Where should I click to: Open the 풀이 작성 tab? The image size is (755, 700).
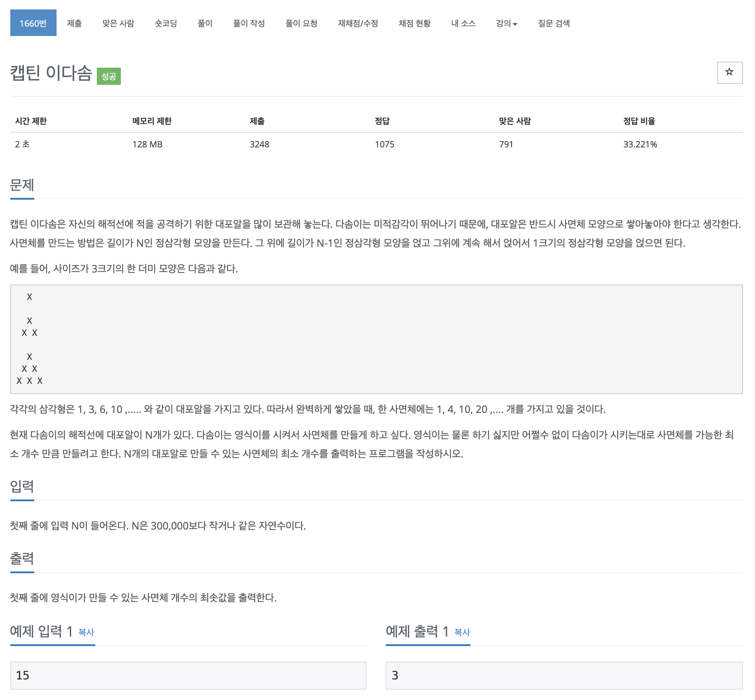point(249,23)
